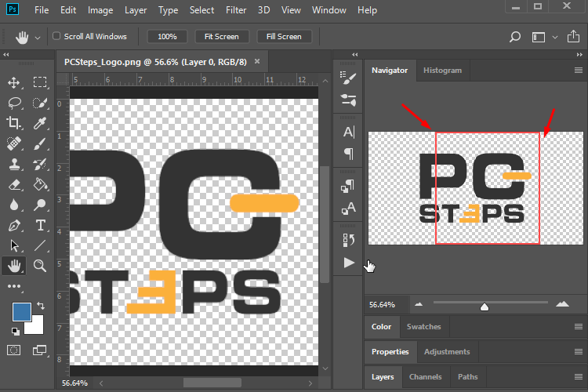Click the Search magnifier icon

(515, 37)
